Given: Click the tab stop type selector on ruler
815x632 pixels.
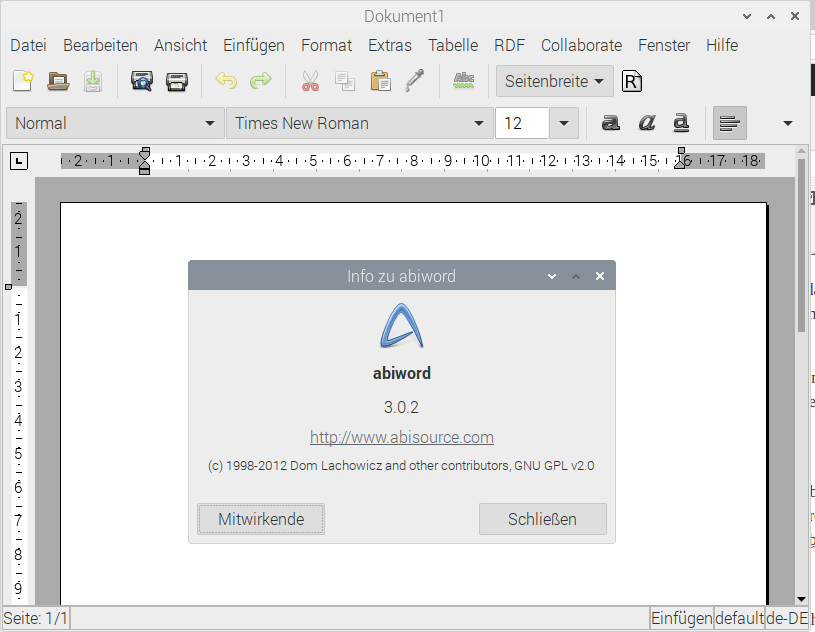Looking at the screenshot, I should tap(19, 161).
